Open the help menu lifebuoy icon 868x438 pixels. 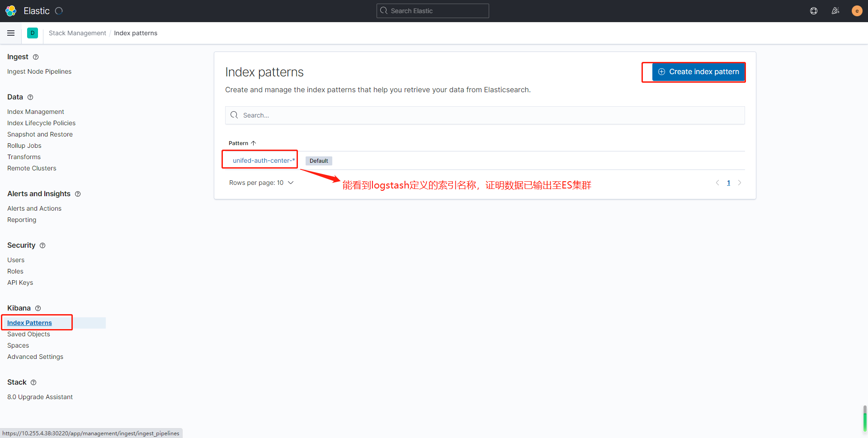click(x=814, y=11)
